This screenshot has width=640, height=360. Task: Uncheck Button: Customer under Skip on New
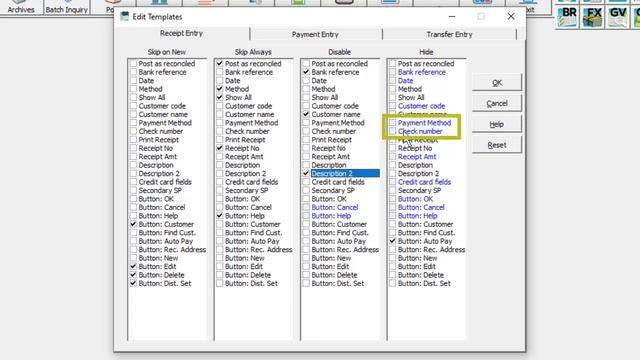click(133, 224)
